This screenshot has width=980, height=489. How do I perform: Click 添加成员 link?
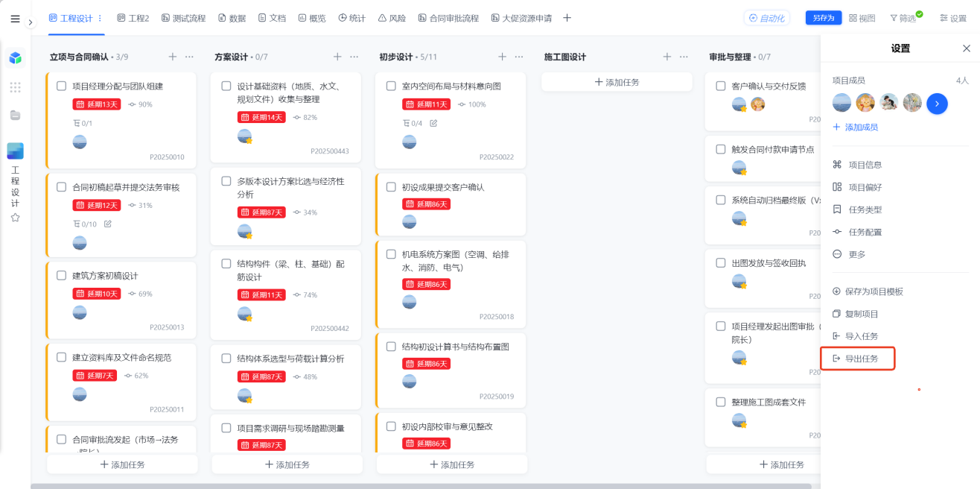click(x=855, y=127)
